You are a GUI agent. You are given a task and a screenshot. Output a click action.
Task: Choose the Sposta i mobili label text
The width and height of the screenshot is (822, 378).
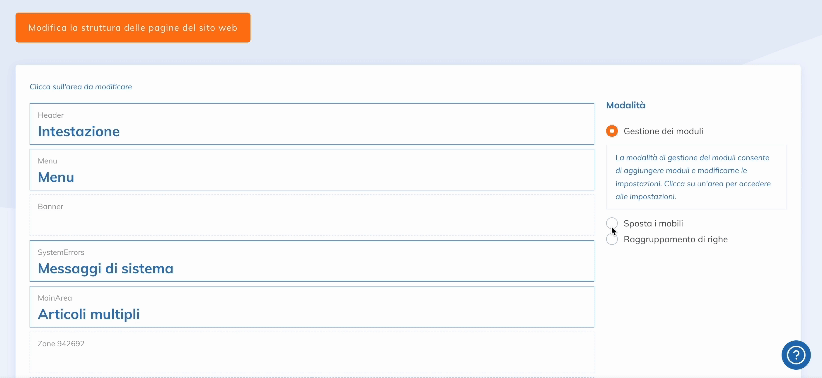[x=653, y=223]
